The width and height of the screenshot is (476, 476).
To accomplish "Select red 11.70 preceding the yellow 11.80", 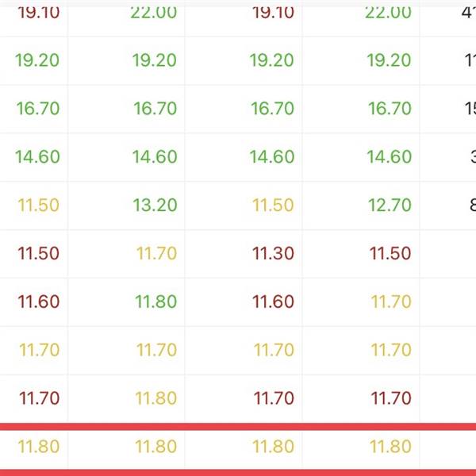I will tap(39, 398).
